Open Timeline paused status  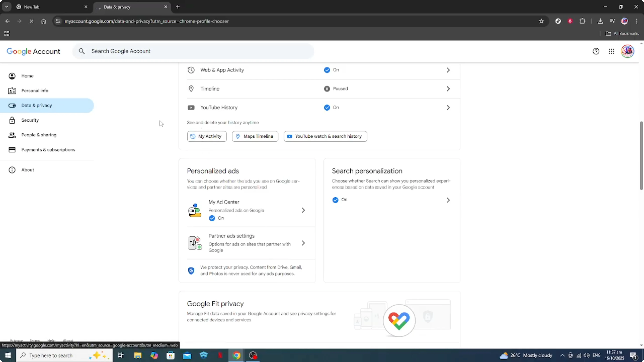(336, 89)
